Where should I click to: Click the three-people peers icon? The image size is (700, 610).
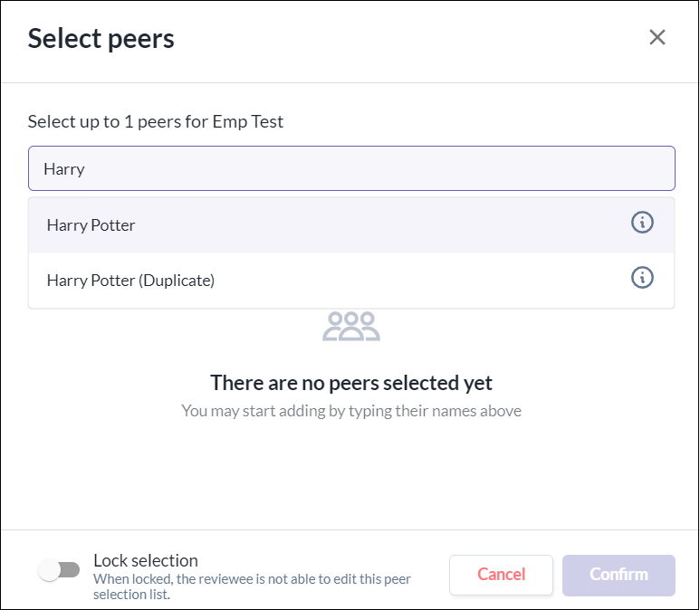pos(351,326)
